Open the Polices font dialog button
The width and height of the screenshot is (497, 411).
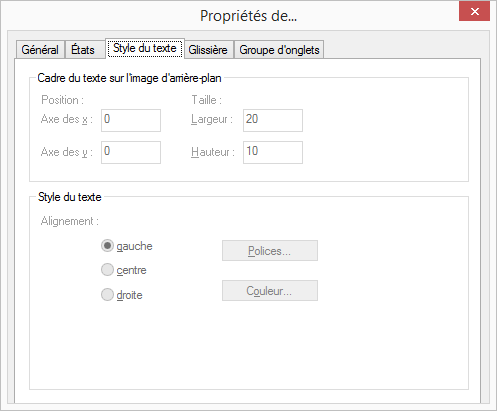point(270,251)
